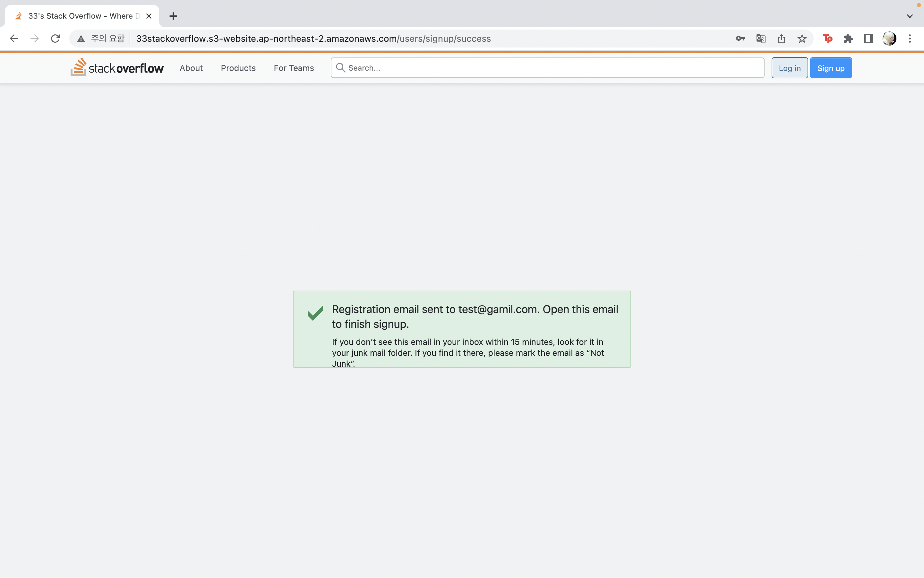Close the 33's Stack Overflow tab
924x578 pixels.
click(149, 16)
